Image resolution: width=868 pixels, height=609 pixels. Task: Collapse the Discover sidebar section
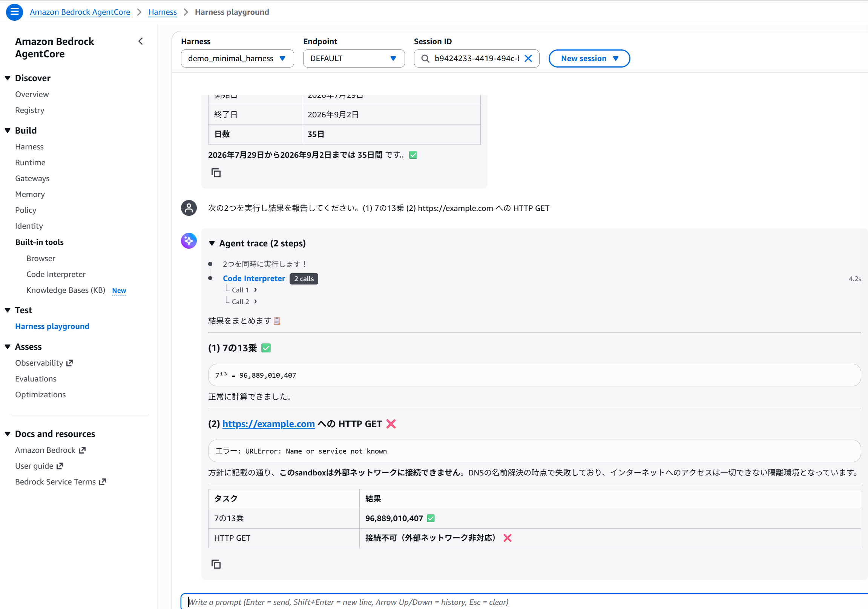click(x=8, y=78)
